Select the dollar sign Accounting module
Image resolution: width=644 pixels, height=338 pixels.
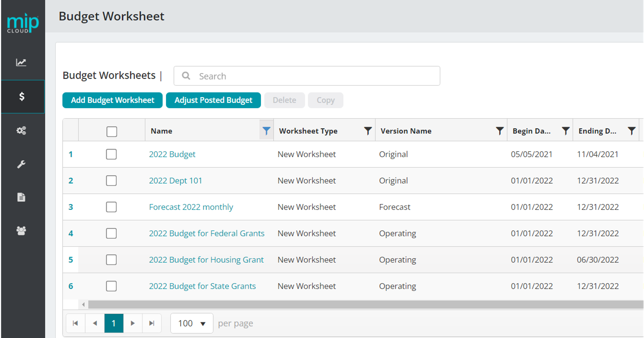(22, 97)
